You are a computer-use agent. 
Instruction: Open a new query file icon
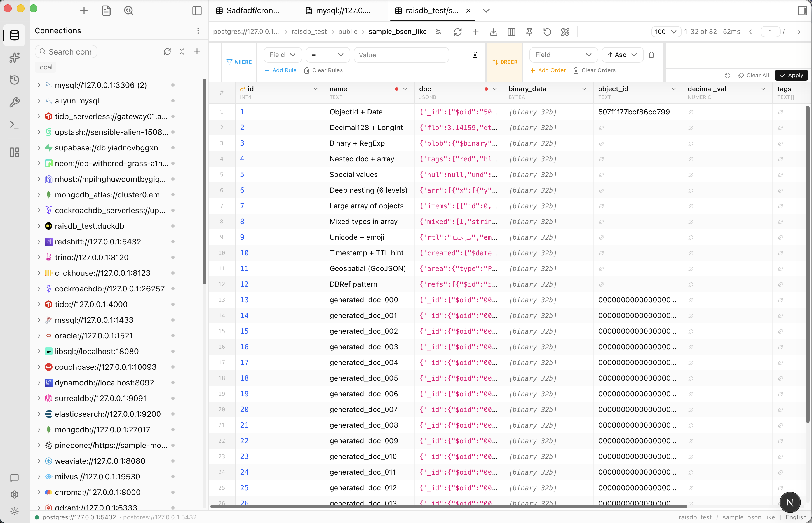[106, 11]
